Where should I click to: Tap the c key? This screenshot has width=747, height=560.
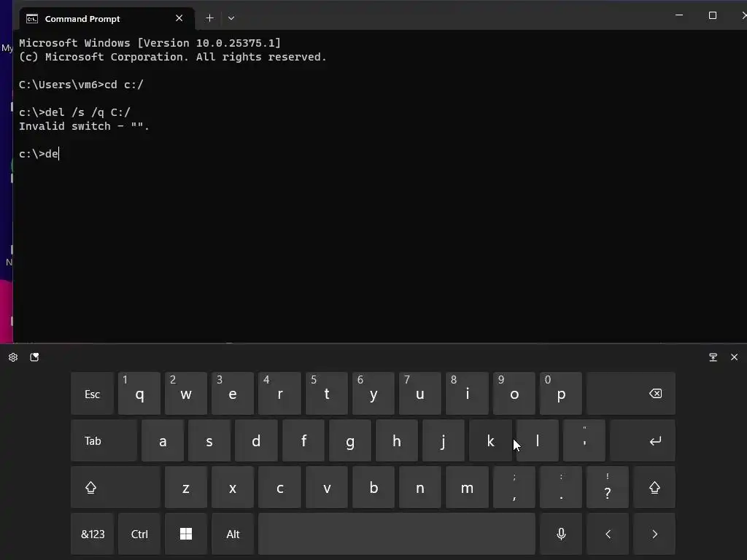(x=279, y=488)
